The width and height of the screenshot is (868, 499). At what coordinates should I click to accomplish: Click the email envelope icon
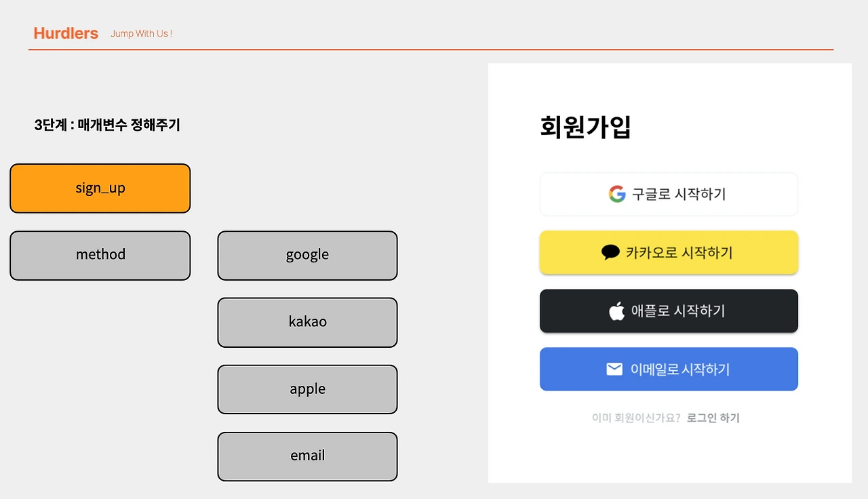pyautogui.click(x=614, y=369)
